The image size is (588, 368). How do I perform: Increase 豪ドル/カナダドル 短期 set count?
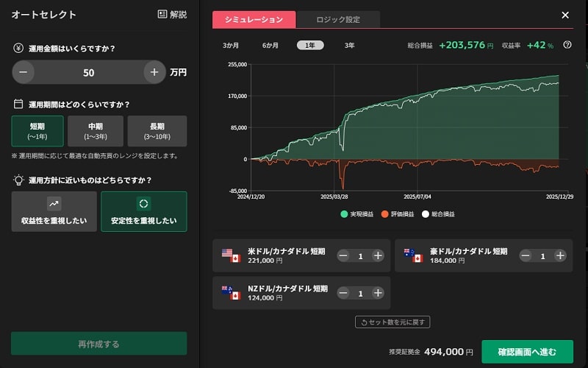[560, 255]
